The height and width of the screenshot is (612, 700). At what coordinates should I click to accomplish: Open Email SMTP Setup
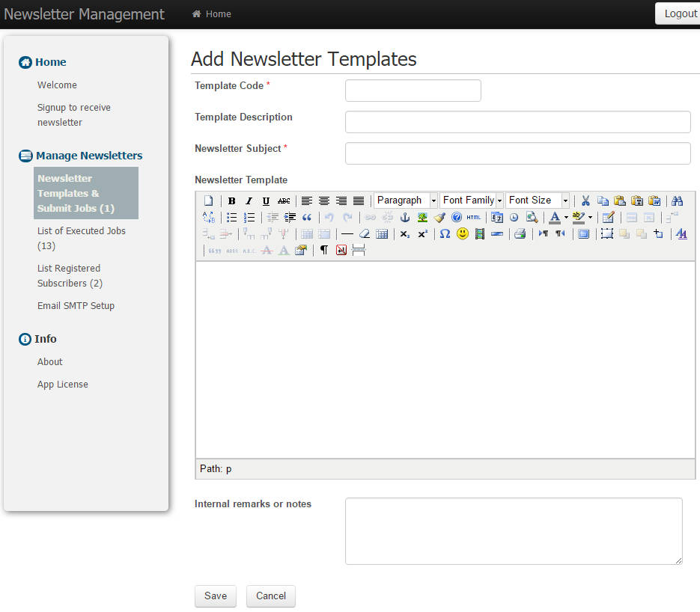click(x=76, y=305)
